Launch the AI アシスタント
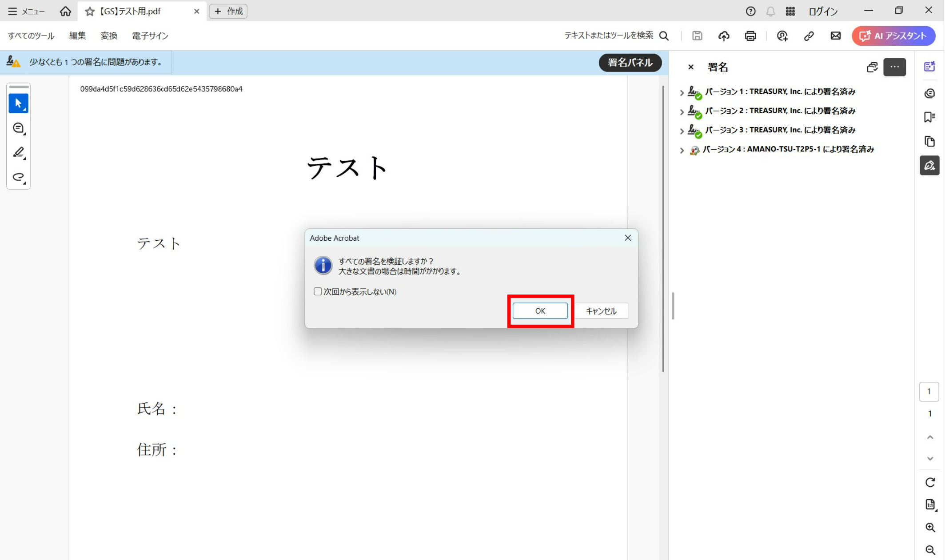The image size is (945, 560). click(893, 36)
